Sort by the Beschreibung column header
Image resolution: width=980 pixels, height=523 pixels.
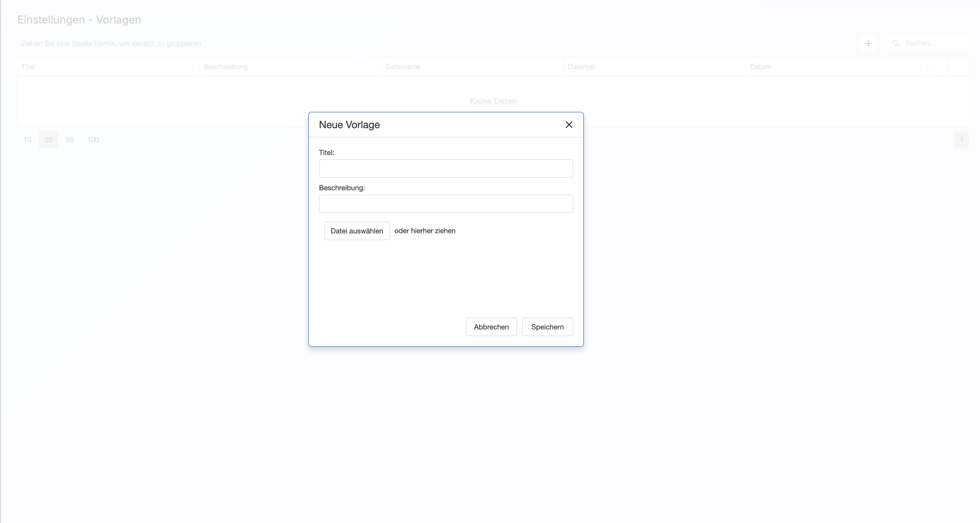tap(226, 67)
